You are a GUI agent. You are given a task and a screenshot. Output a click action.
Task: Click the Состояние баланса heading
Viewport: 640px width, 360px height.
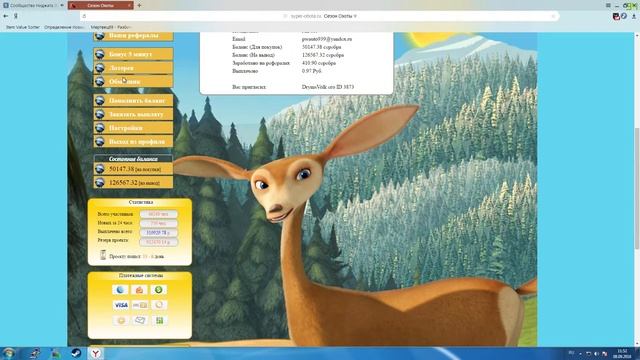point(133,159)
